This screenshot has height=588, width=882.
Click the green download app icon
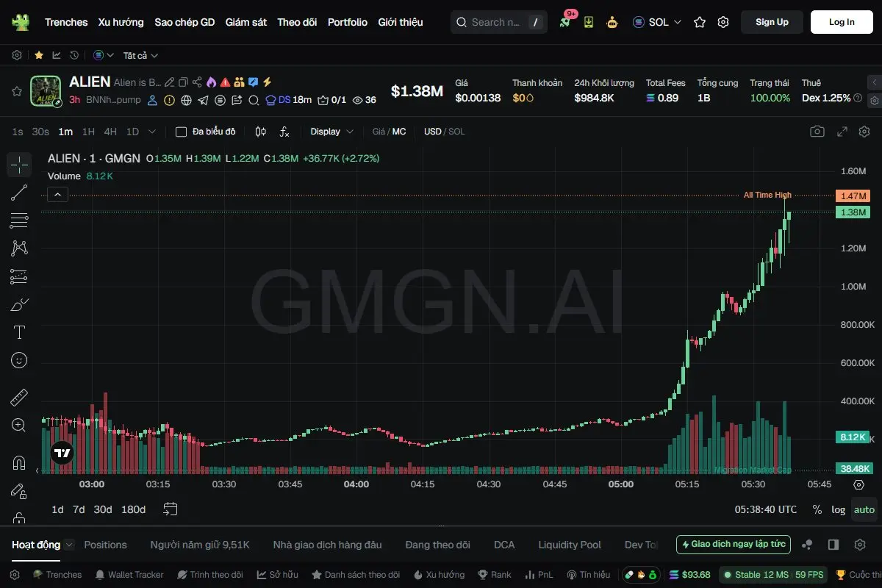pos(589,22)
